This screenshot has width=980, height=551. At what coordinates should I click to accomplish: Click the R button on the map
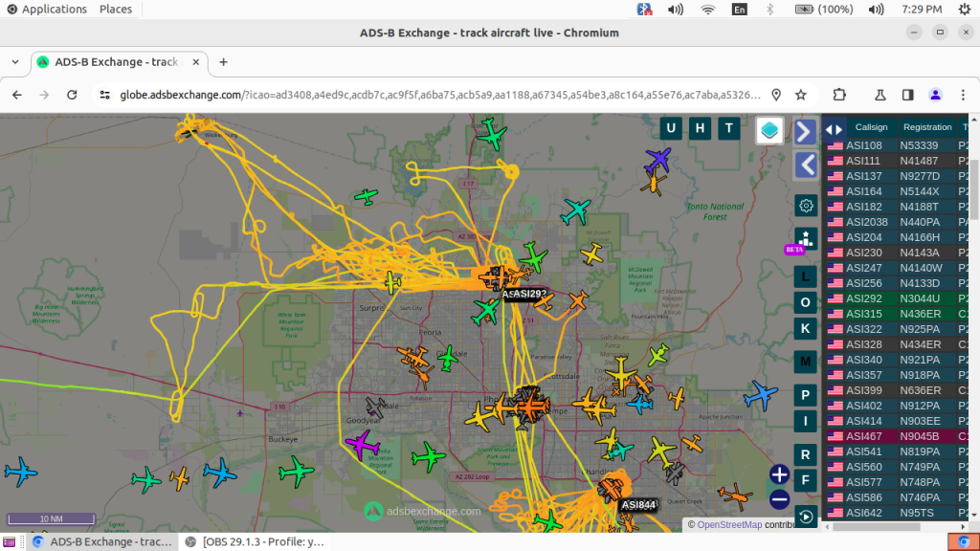pyautogui.click(x=805, y=454)
